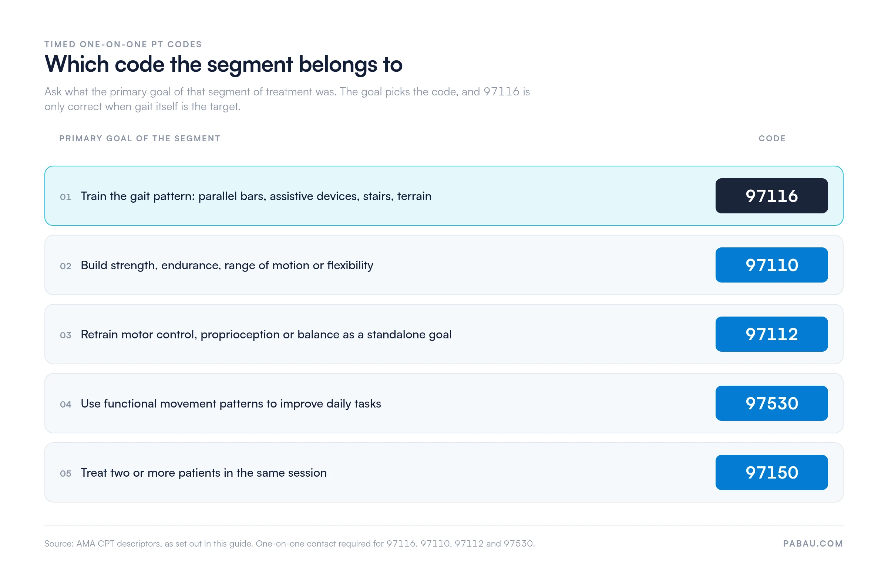The height and width of the screenshot is (588, 888).
Task: Click 'Retrain motor control' row text
Action: point(266,335)
